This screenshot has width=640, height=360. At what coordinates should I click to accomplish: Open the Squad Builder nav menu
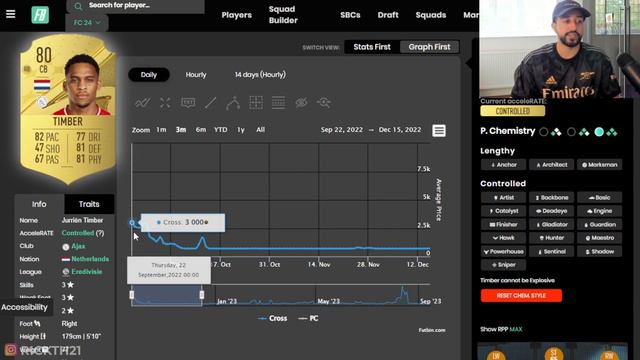point(283,15)
